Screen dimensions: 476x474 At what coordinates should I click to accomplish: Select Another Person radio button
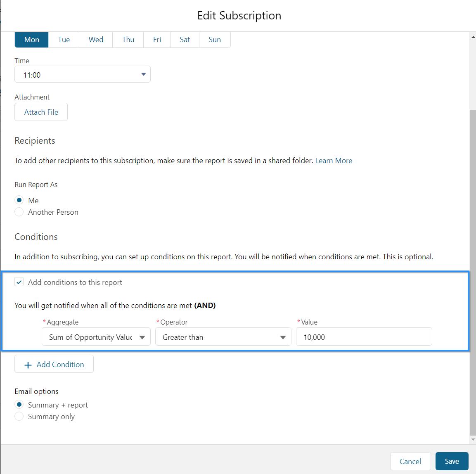pos(19,212)
